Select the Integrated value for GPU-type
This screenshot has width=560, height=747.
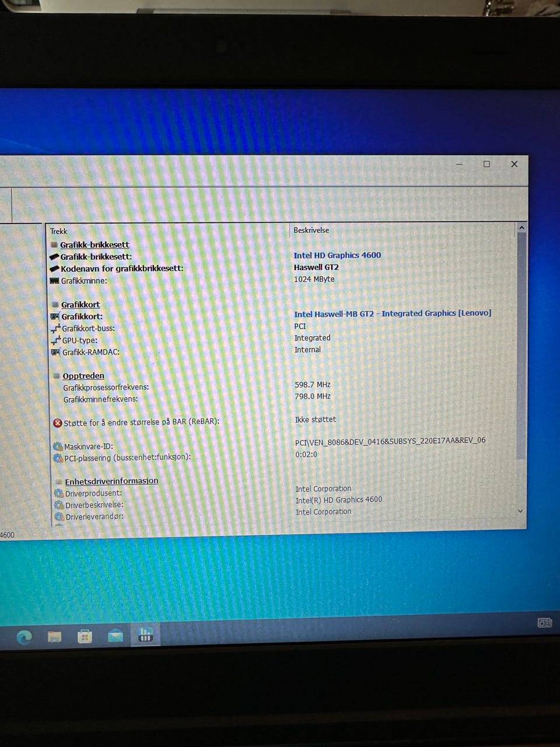312,338
